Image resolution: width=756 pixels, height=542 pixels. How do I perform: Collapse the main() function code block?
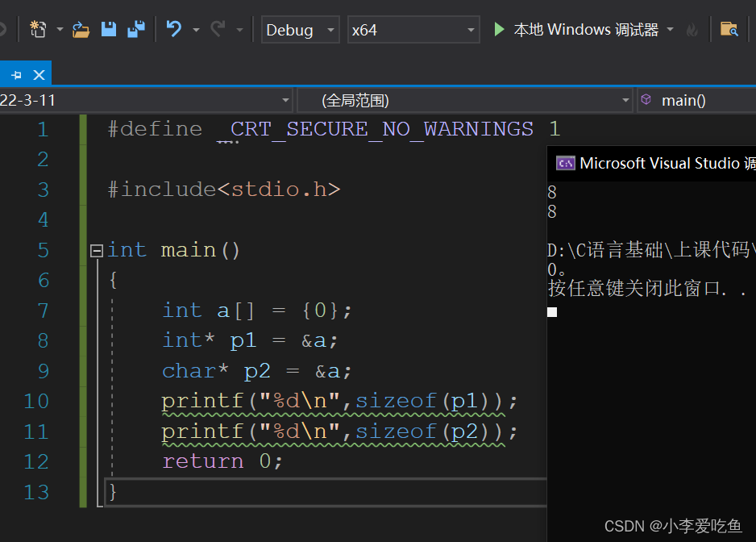[x=97, y=251]
